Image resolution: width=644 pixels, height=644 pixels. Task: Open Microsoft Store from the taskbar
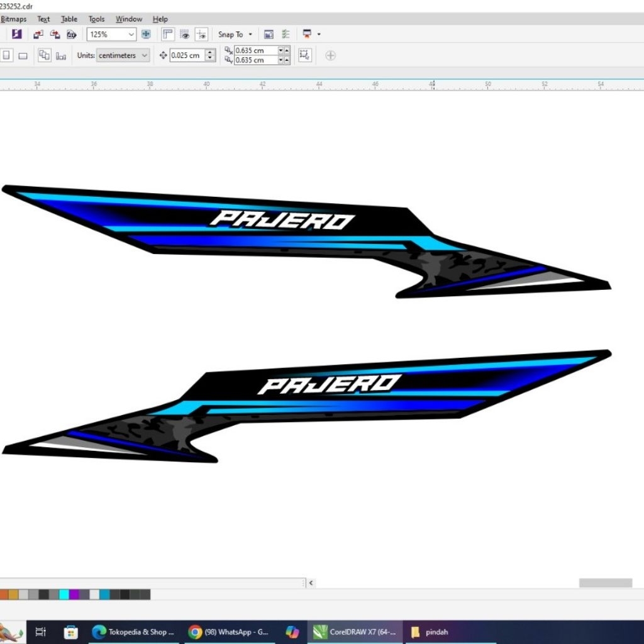pyautogui.click(x=70, y=631)
